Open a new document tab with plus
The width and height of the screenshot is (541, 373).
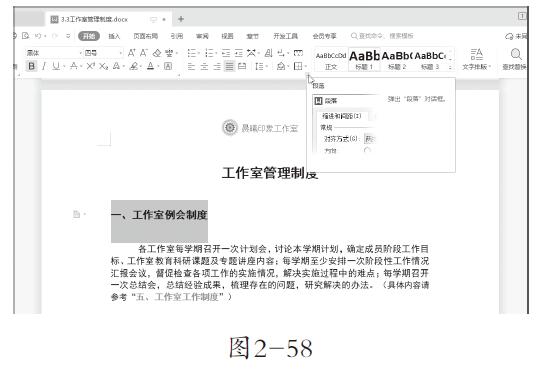[x=181, y=19]
